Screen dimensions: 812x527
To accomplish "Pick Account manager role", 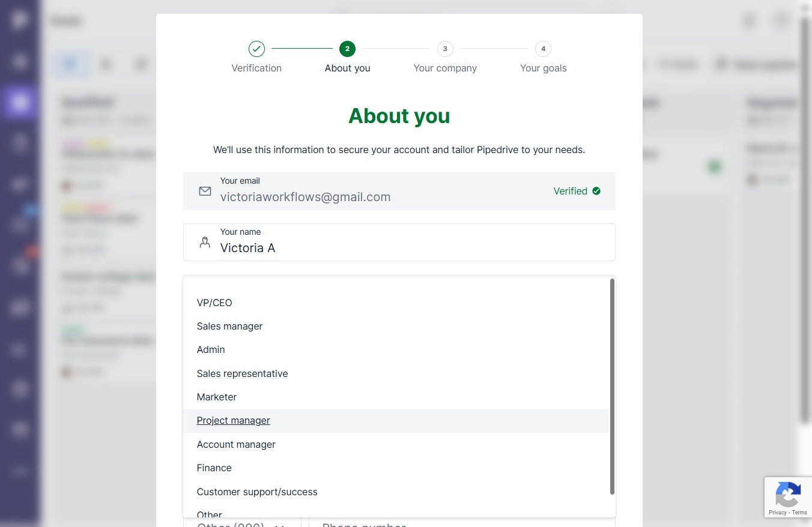I will point(396,444).
